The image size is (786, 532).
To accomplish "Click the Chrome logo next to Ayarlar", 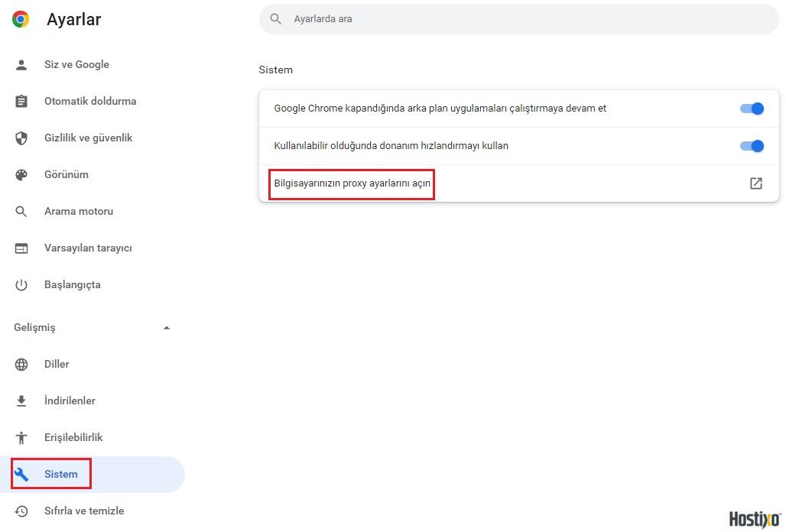I will coord(21,19).
